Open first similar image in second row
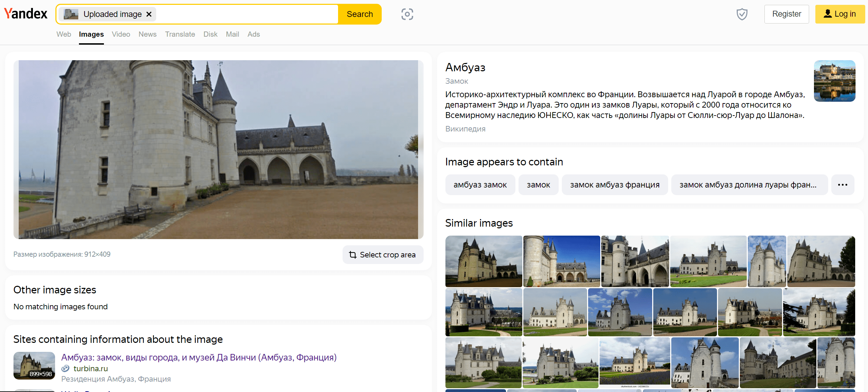868x392 pixels. (484, 312)
